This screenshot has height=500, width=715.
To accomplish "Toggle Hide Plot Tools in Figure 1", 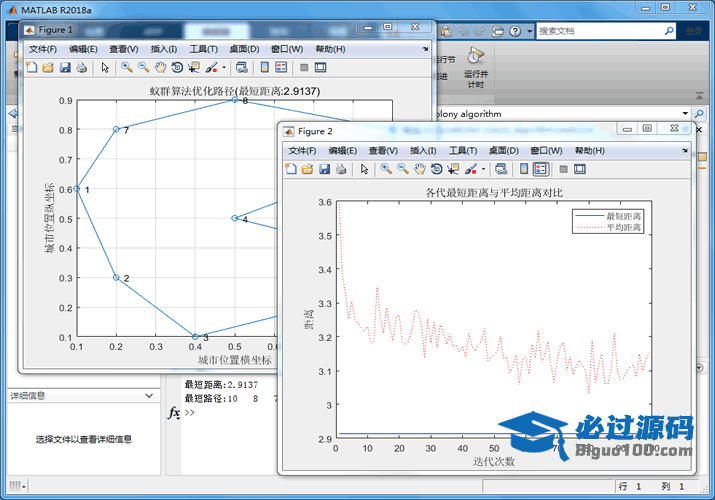I will pyautogui.click(x=304, y=67).
